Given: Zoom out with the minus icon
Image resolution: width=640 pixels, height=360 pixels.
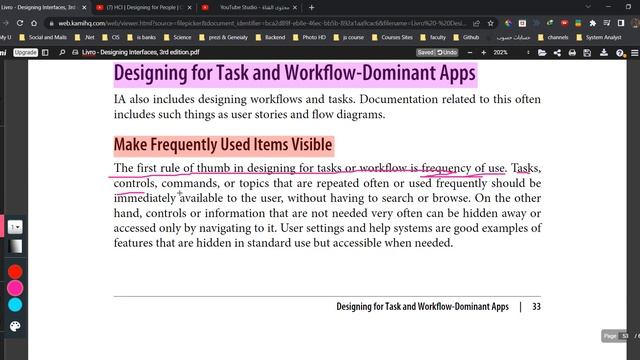Looking at the screenshot, I should 470,53.
